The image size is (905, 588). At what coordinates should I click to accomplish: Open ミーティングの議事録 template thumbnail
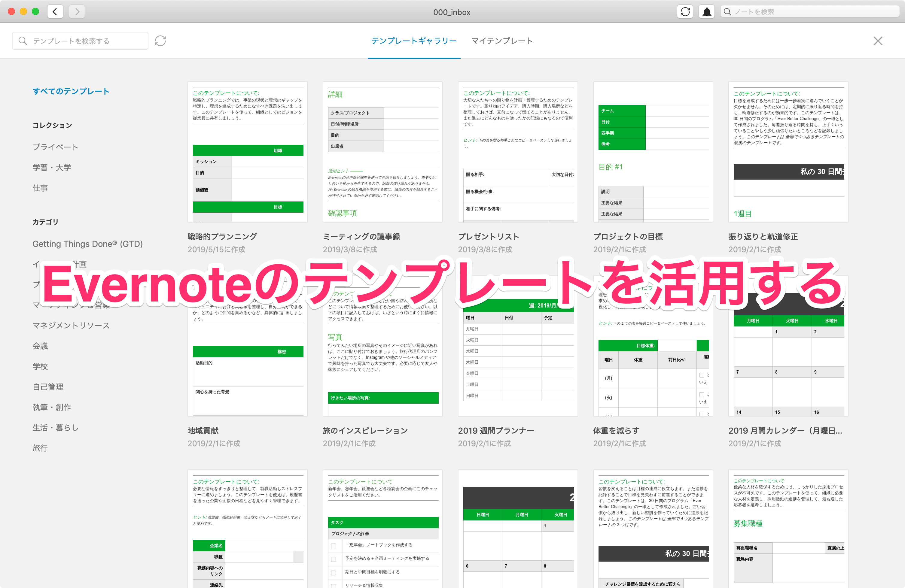[x=382, y=152]
